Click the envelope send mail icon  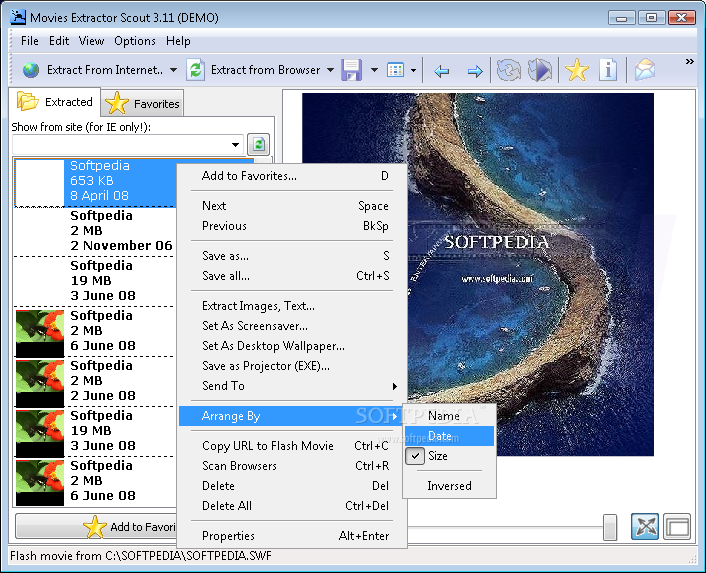(645, 70)
